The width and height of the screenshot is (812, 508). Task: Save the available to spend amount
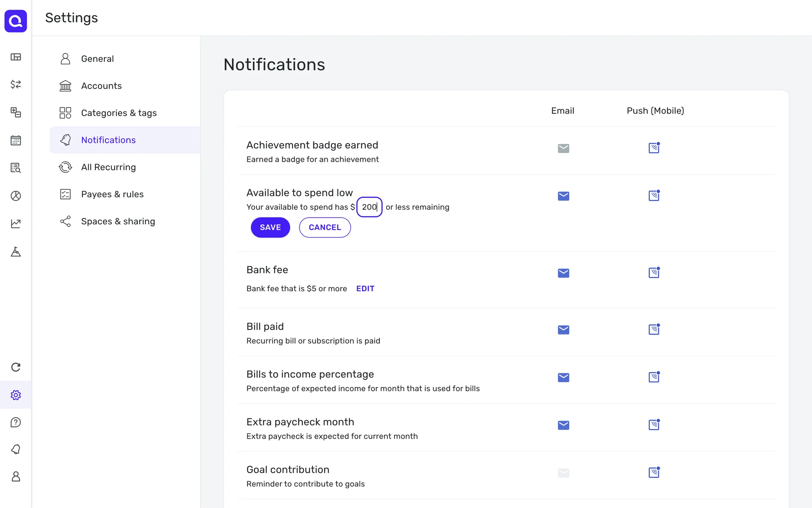pyautogui.click(x=270, y=227)
